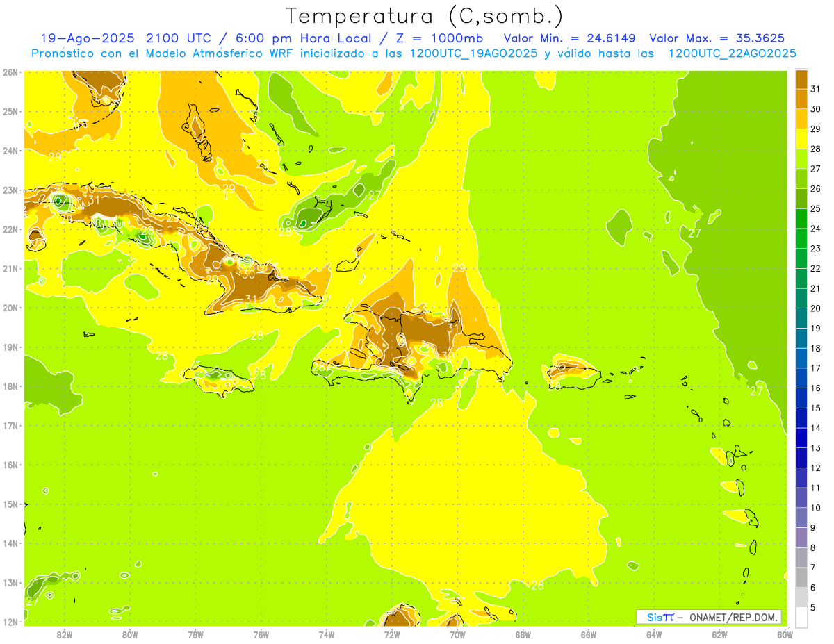Screen dimensions: 834x644
Task: Click the gray colorbar swatch between 6 and 7
Action: pyautogui.click(x=801, y=577)
